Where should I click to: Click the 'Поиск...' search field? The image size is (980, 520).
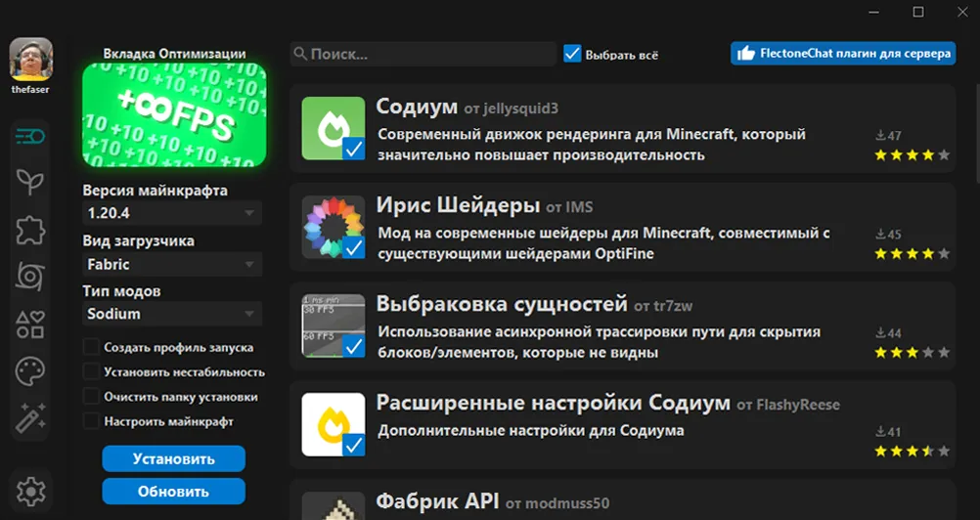click(x=423, y=54)
